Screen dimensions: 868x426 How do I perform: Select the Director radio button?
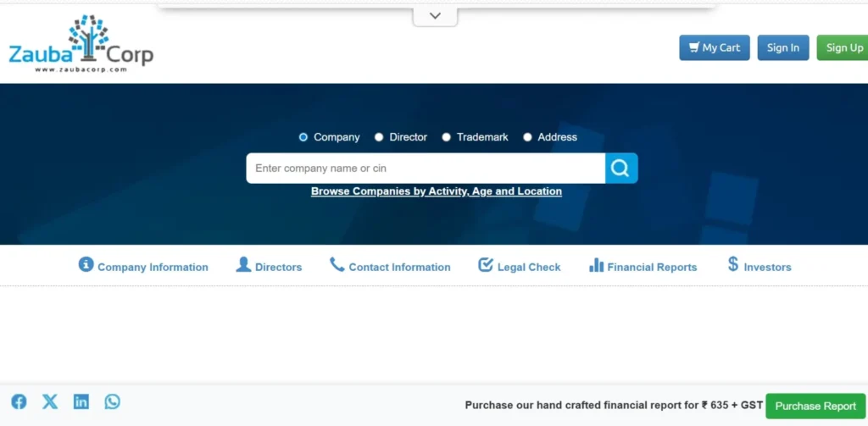point(379,137)
